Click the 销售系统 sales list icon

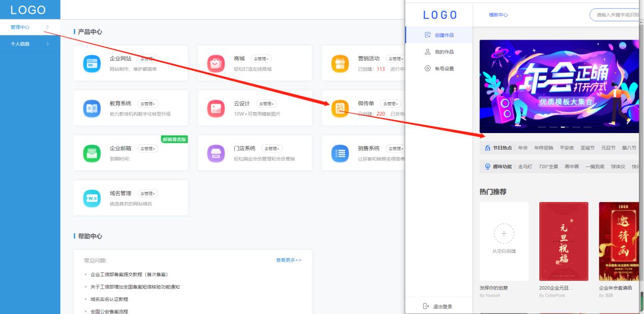point(339,152)
